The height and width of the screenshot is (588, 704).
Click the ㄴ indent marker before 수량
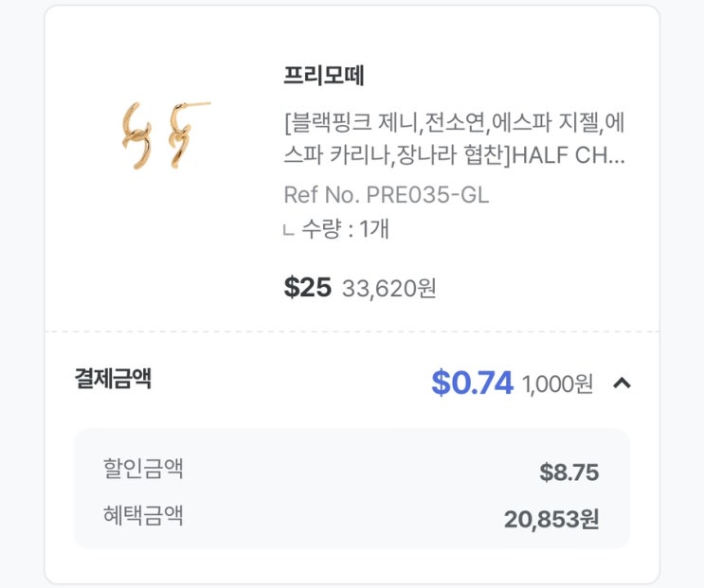point(289,230)
